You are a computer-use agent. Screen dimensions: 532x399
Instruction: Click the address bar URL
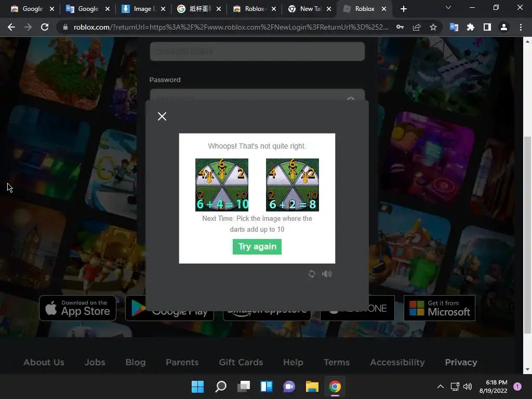[231, 27]
